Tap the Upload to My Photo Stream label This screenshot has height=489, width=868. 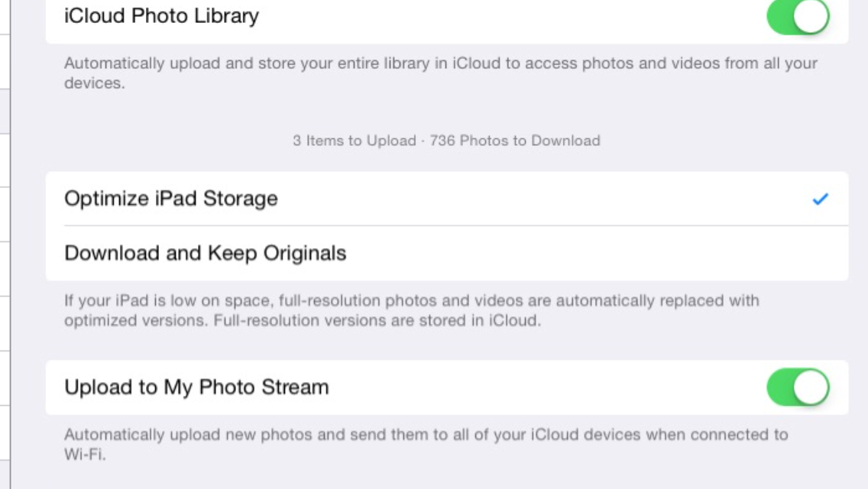(196, 387)
